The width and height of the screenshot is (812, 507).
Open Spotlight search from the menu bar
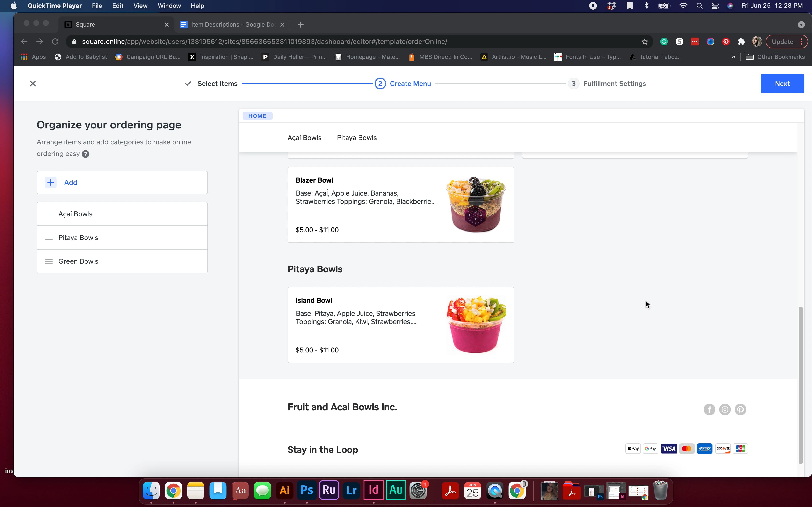coord(700,6)
